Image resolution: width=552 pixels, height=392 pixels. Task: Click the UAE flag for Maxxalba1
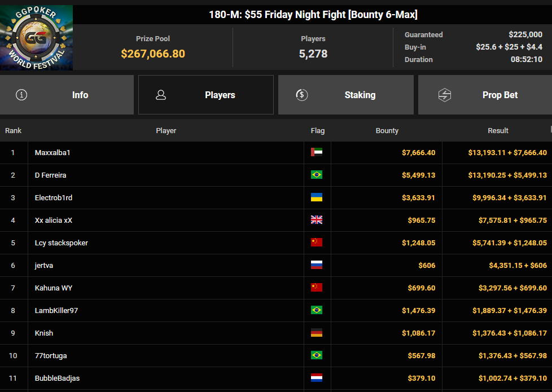317,152
